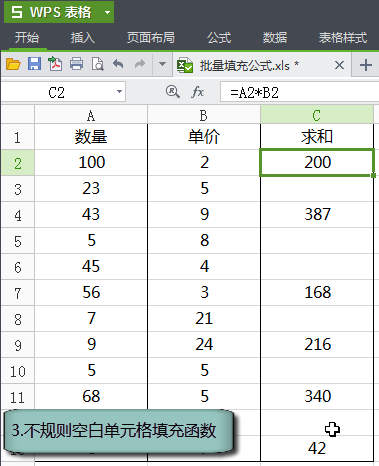Expand the Name Box dropdown arrow

click(x=119, y=92)
